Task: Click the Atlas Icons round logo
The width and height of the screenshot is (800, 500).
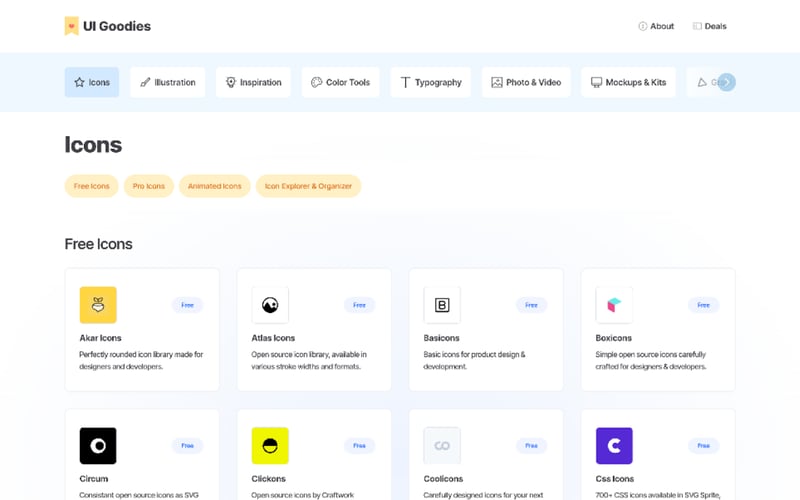Action: tap(270, 305)
